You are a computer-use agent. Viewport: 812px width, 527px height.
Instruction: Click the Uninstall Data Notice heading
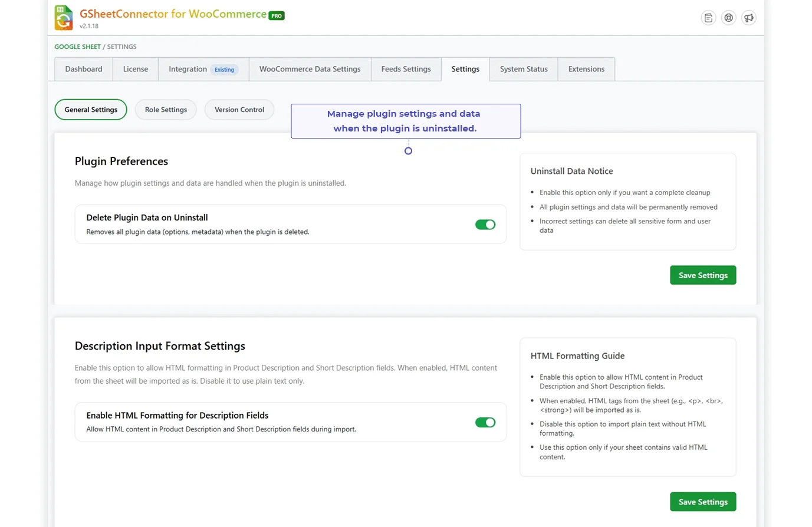(572, 171)
